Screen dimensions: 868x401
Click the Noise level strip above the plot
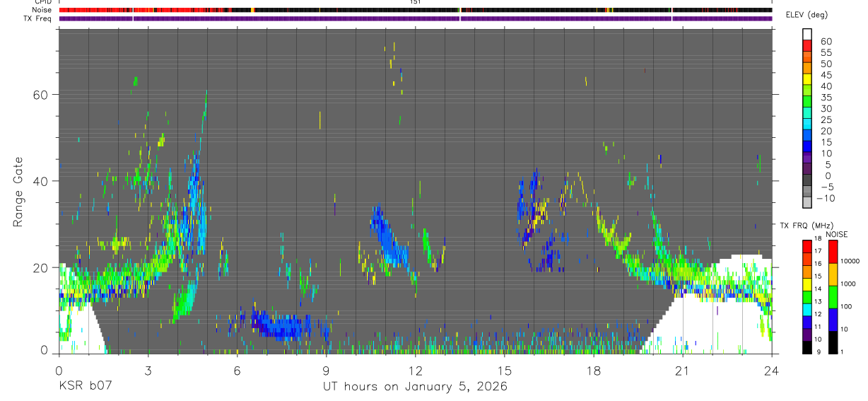(x=416, y=10)
